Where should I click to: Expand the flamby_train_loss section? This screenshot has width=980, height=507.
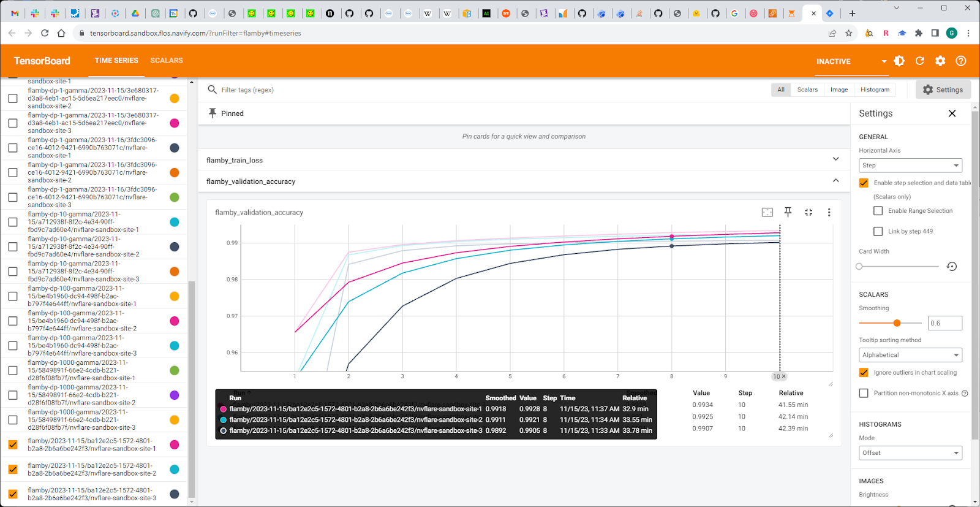tap(835, 159)
